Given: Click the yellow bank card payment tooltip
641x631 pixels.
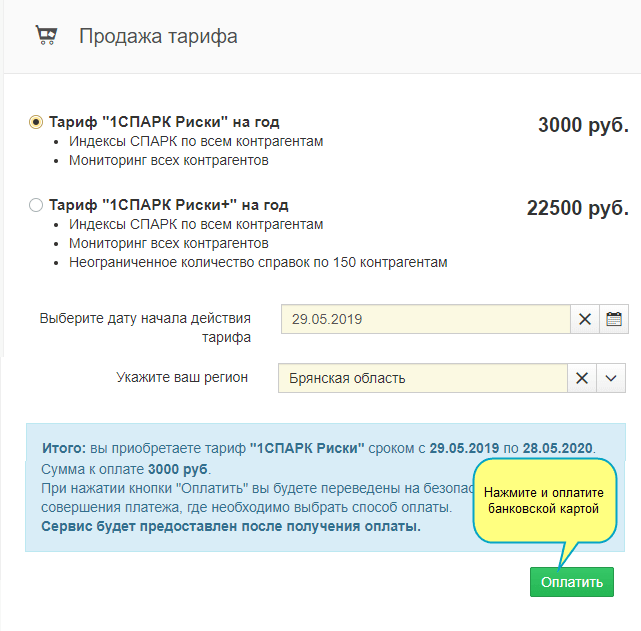Looking at the screenshot, I should [541, 501].
